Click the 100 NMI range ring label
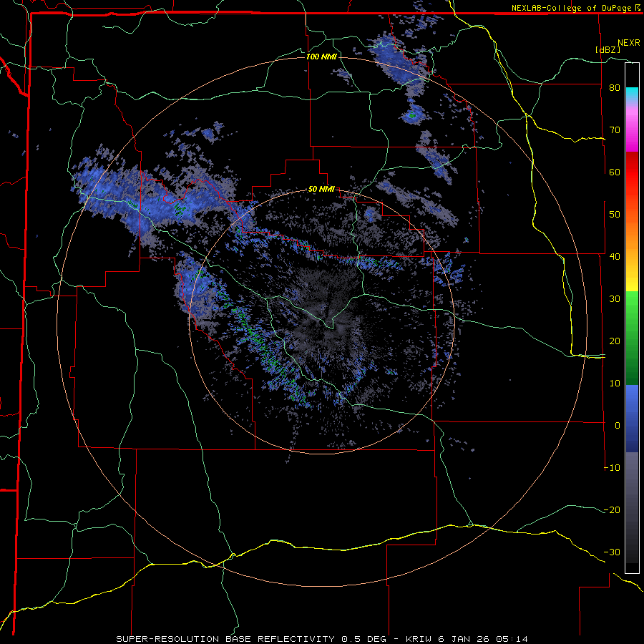The image size is (644, 644). click(321, 57)
